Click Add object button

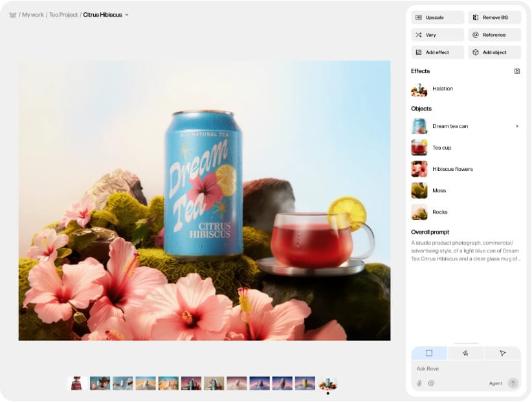coord(494,52)
